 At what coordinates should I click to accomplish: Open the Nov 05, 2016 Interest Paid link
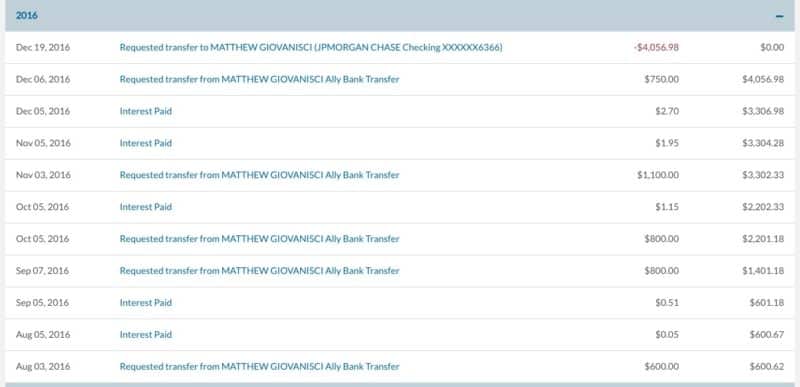click(145, 143)
